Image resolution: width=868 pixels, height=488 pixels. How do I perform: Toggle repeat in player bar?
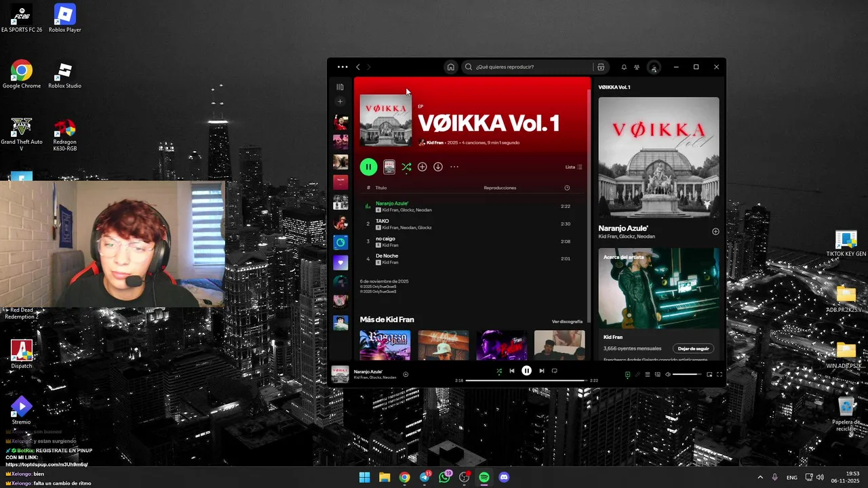coord(555,371)
